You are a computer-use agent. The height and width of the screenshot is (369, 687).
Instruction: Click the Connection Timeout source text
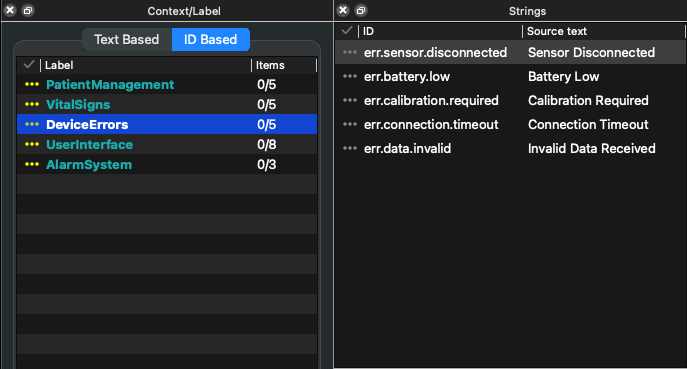tap(588, 124)
